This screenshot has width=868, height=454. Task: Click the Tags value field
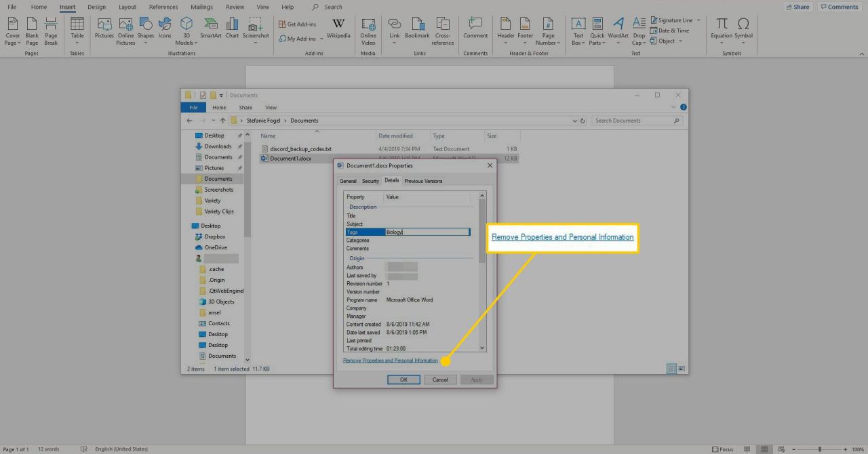[x=427, y=232]
